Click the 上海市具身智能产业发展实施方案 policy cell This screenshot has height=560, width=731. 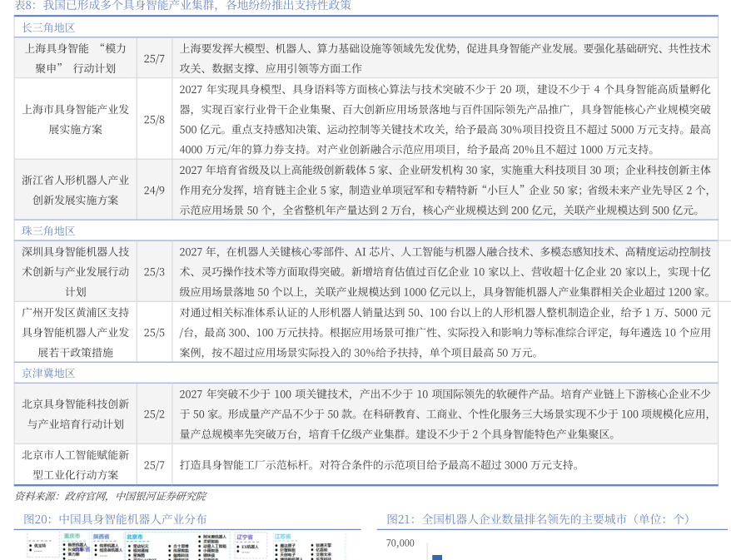75,119
